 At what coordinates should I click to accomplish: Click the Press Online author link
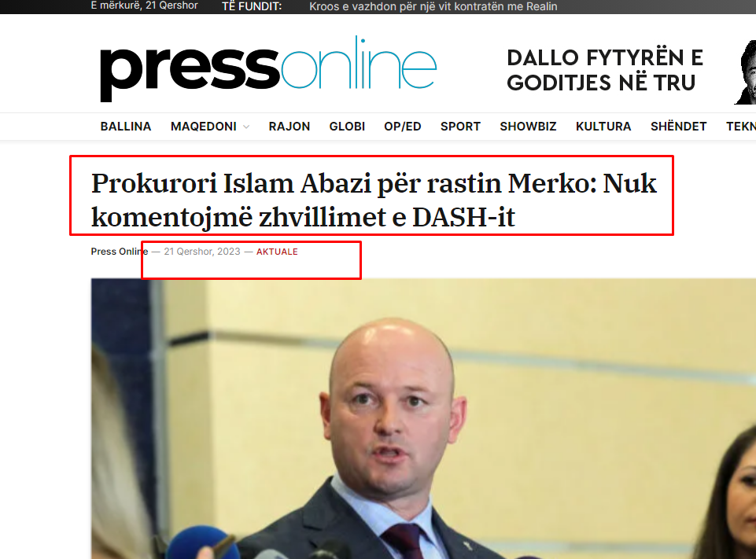tap(120, 252)
